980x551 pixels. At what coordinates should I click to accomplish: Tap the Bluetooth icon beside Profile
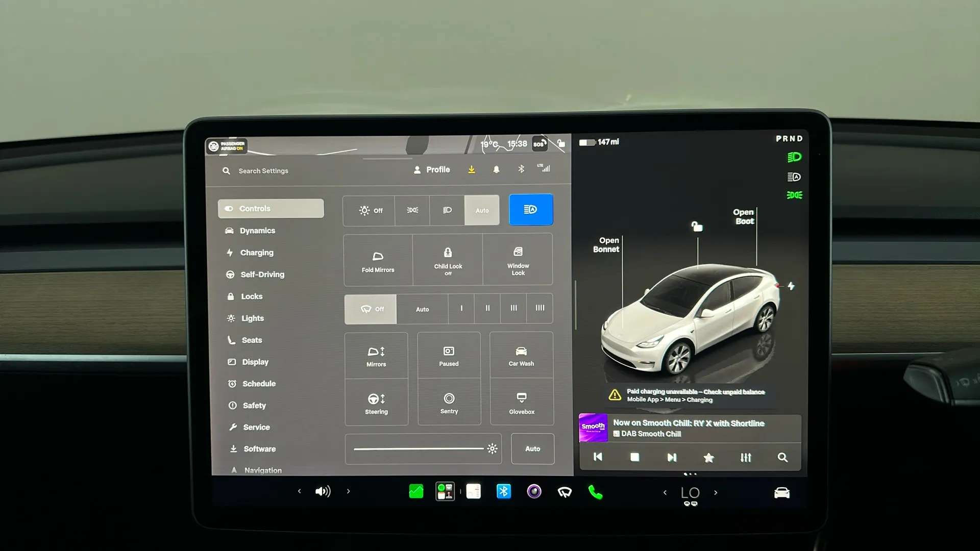pos(521,169)
